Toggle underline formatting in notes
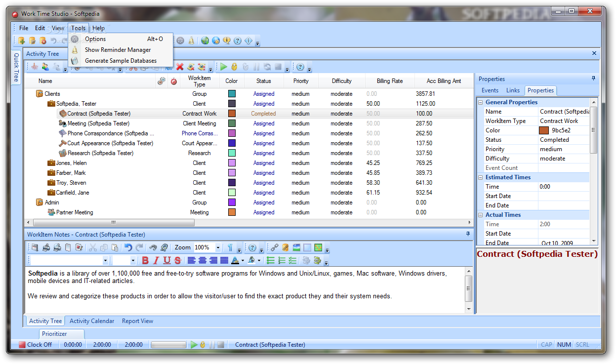 [167, 260]
